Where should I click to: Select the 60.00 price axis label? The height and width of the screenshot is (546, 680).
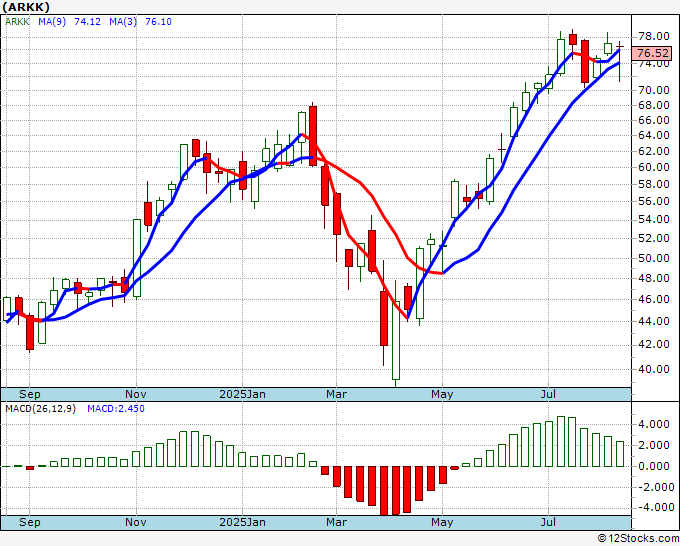pos(654,167)
